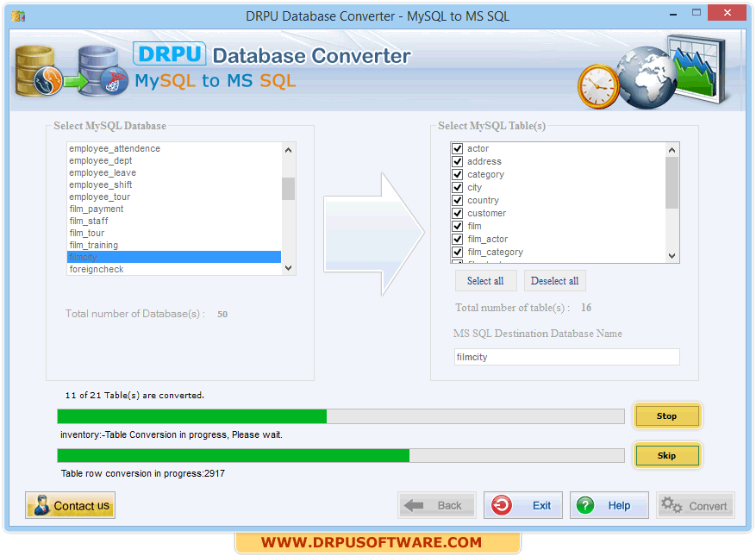Viewport: 756px width, 556px height.
Task: Uncheck the address table checkbox
Action: [x=457, y=161]
